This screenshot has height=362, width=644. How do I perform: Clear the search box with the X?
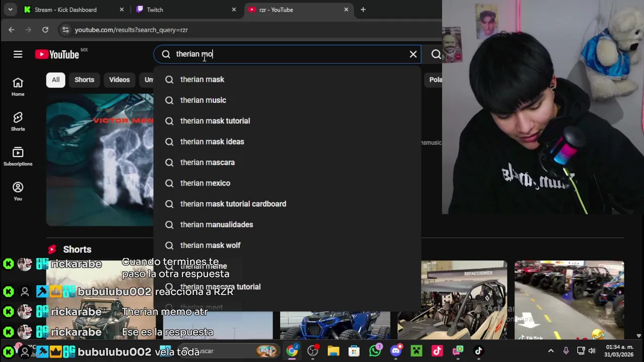coord(413,54)
